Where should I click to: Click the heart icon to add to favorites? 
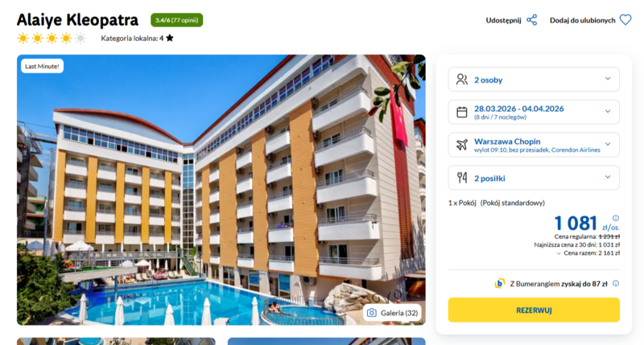625,19
